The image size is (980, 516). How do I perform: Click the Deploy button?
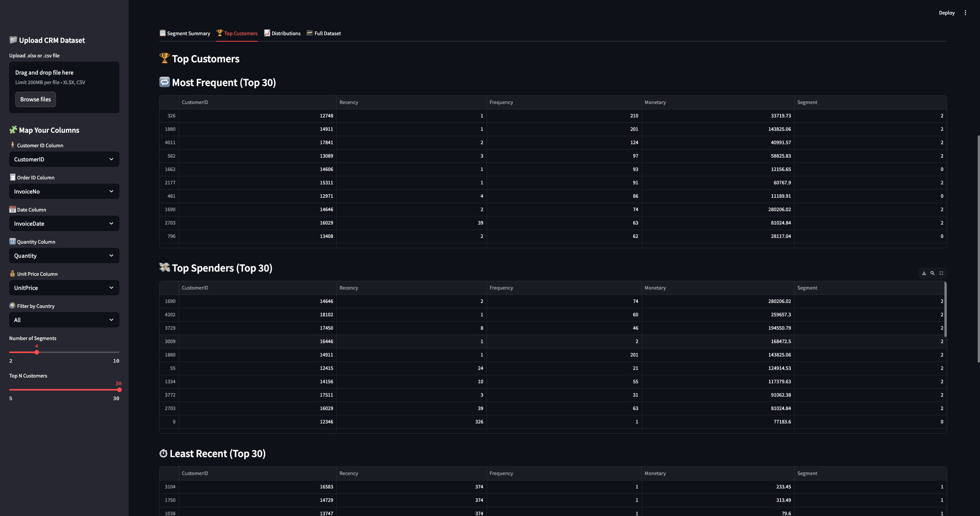tap(946, 13)
